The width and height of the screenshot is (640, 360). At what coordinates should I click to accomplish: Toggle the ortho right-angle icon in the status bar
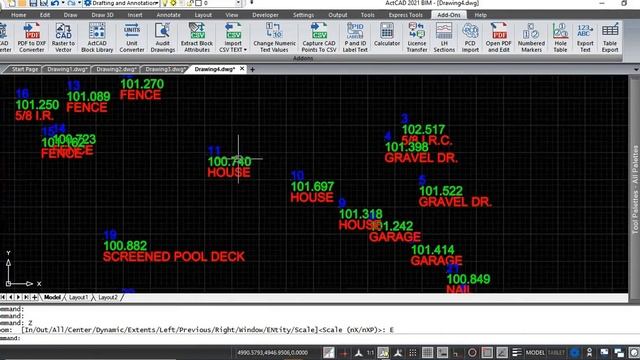click(456, 353)
